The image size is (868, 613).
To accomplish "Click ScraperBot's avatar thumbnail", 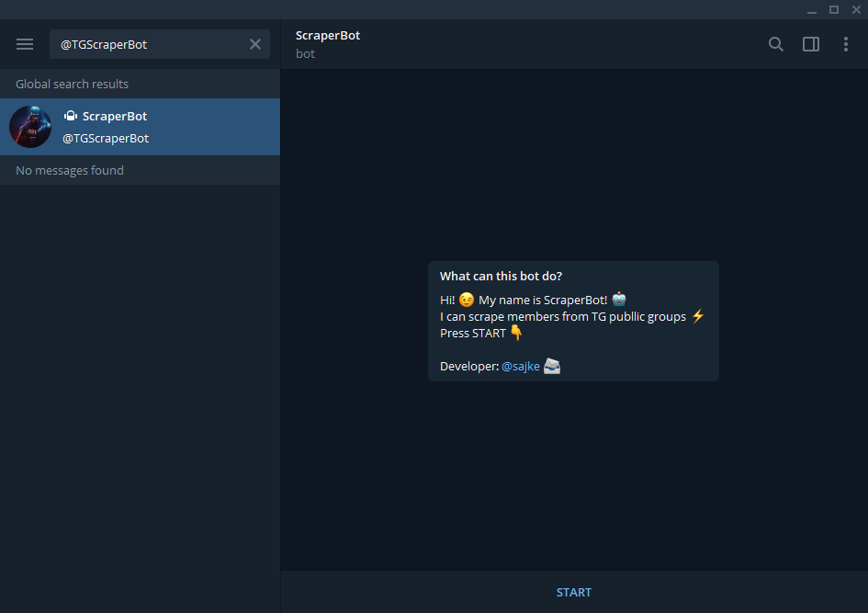I will (x=30, y=127).
